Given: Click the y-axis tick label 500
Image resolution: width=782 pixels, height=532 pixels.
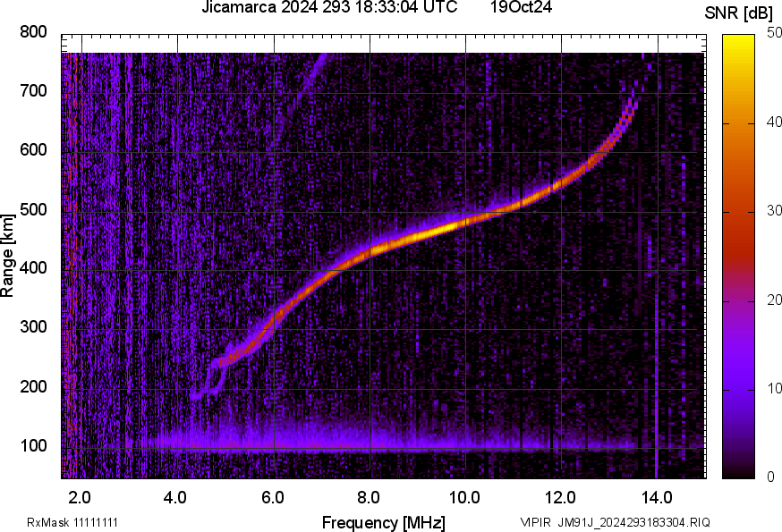Looking at the screenshot, I should [33, 209].
